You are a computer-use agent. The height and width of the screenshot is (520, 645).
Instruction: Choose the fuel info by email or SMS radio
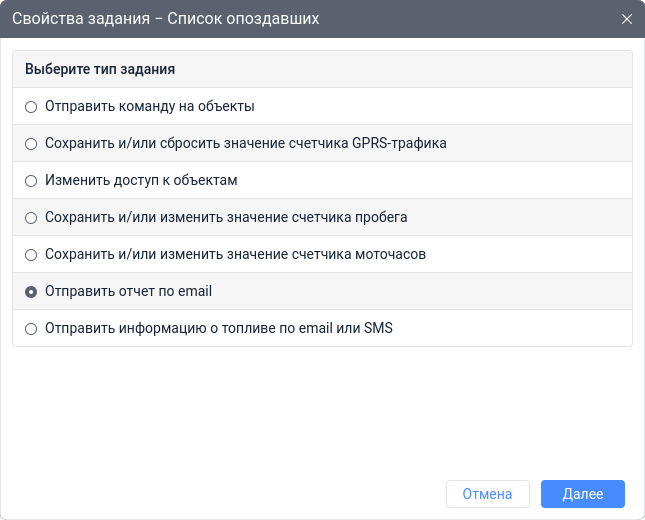pos(31,329)
